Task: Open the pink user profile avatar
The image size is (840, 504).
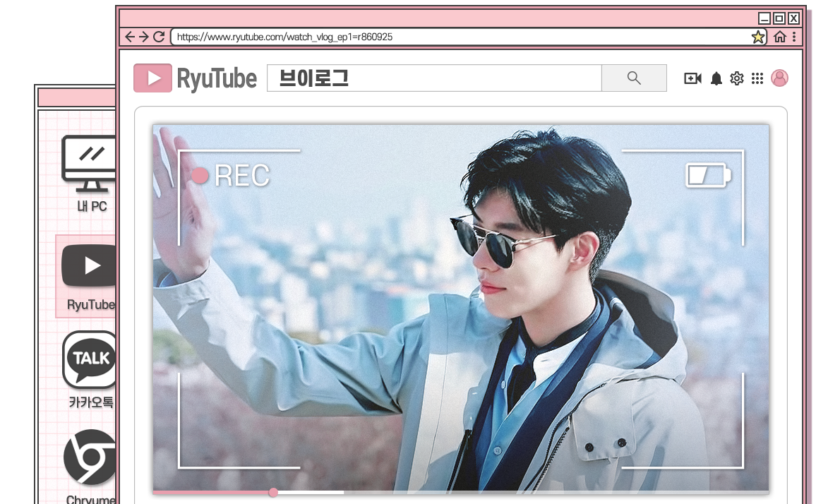Action: coord(779,78)
